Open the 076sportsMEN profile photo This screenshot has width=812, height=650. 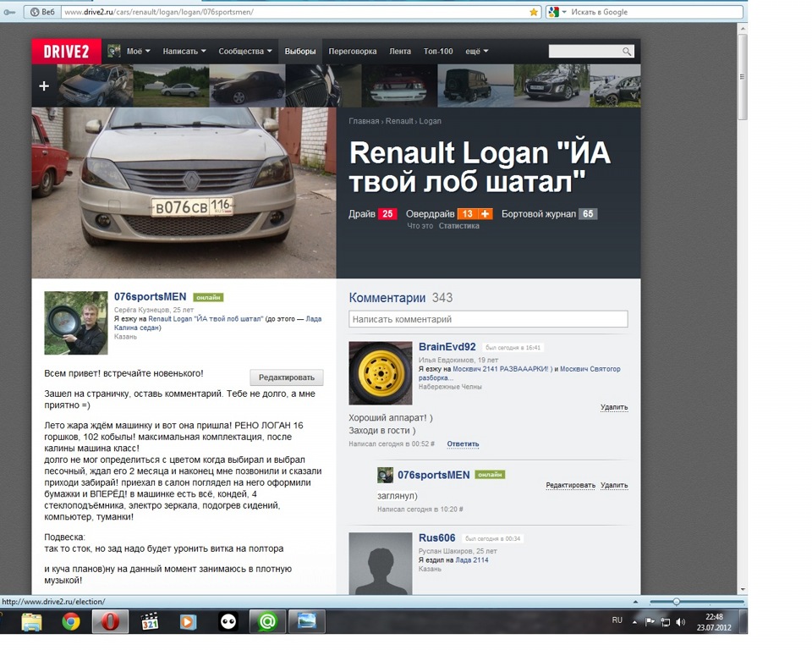[x=75, y=323]
